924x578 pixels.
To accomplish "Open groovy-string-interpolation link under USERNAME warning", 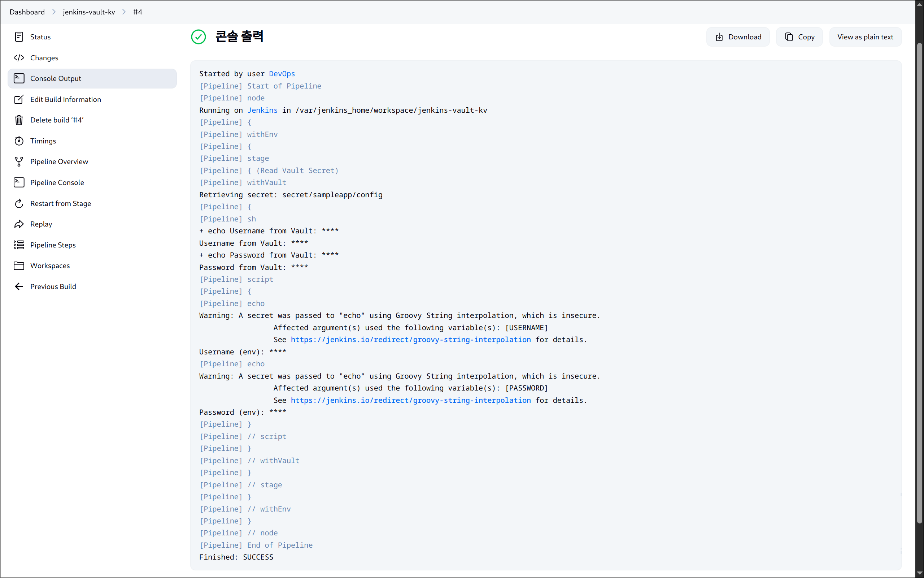I will (x=410, y=340).
